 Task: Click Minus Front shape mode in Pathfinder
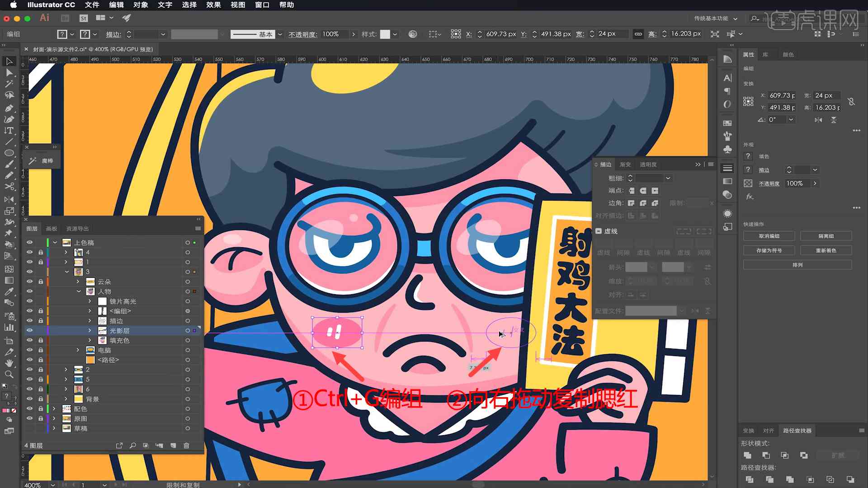pos(766,455)
